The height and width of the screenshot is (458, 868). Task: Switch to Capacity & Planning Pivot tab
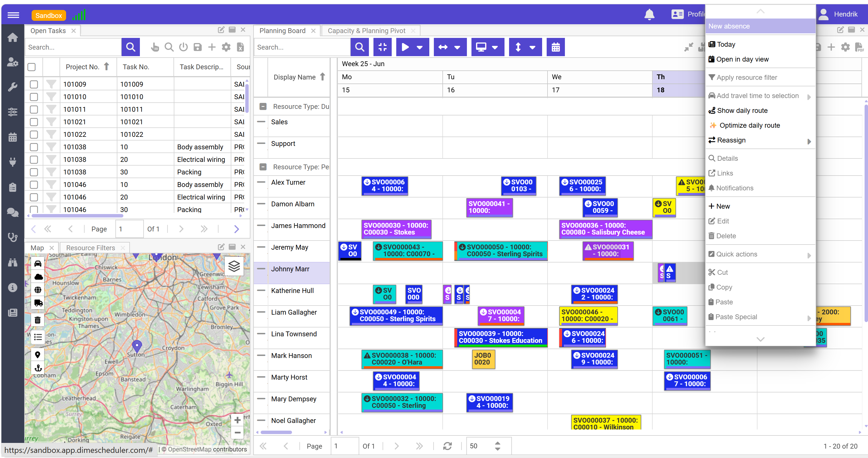pyautogui.click(x=366, y=31)
